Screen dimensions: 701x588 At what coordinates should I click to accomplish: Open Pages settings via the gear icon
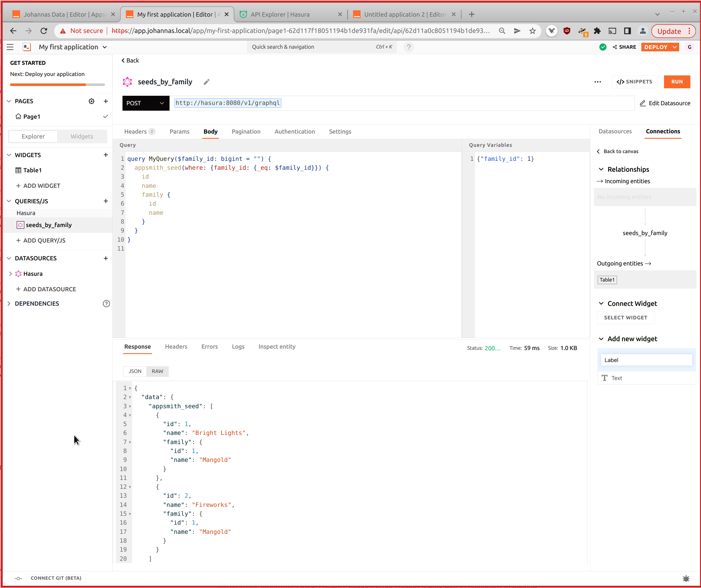91,101
